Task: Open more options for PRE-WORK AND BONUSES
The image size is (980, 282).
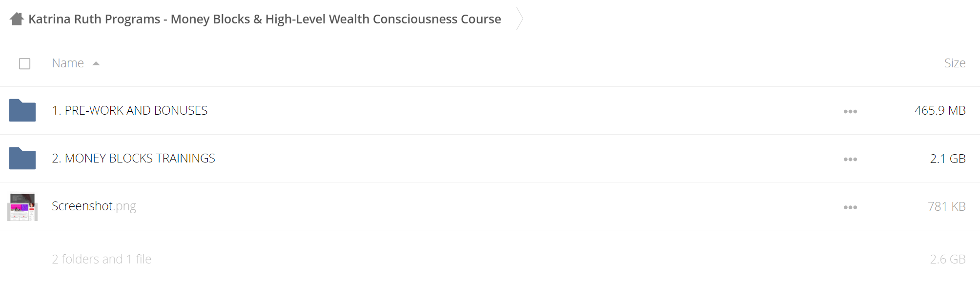Action: [x=850, y=111]
